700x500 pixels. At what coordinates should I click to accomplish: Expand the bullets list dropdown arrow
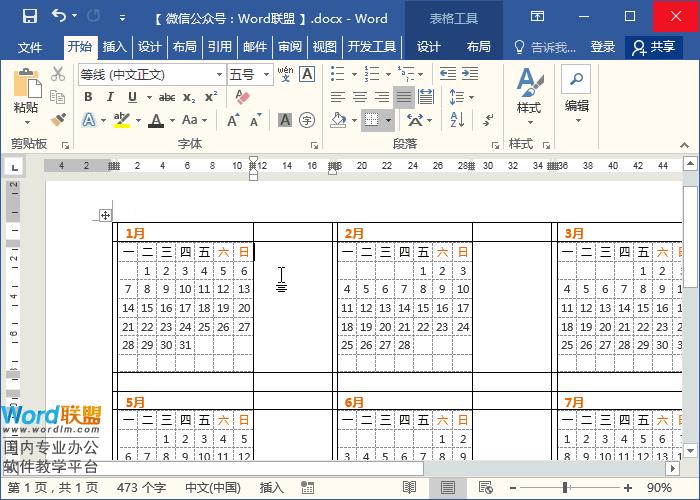click(354, 74)
